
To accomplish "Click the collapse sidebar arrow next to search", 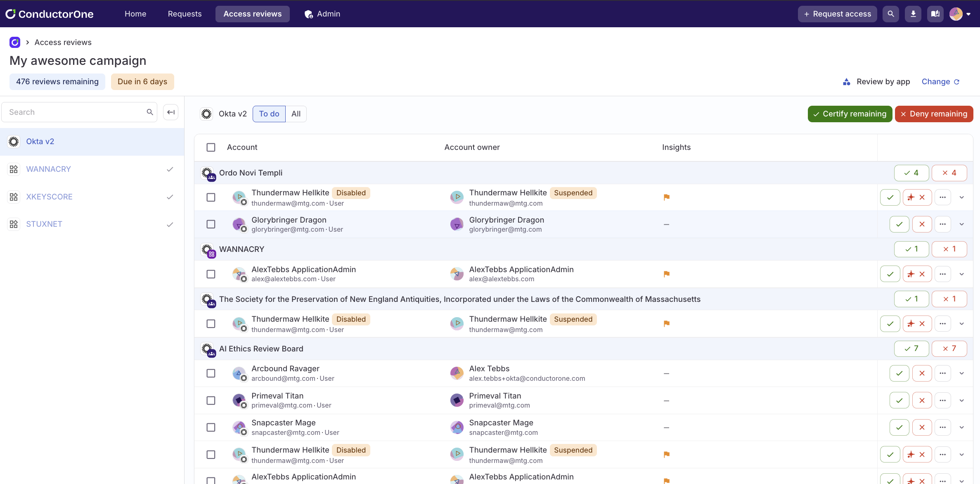I will (x=170, y=112).
